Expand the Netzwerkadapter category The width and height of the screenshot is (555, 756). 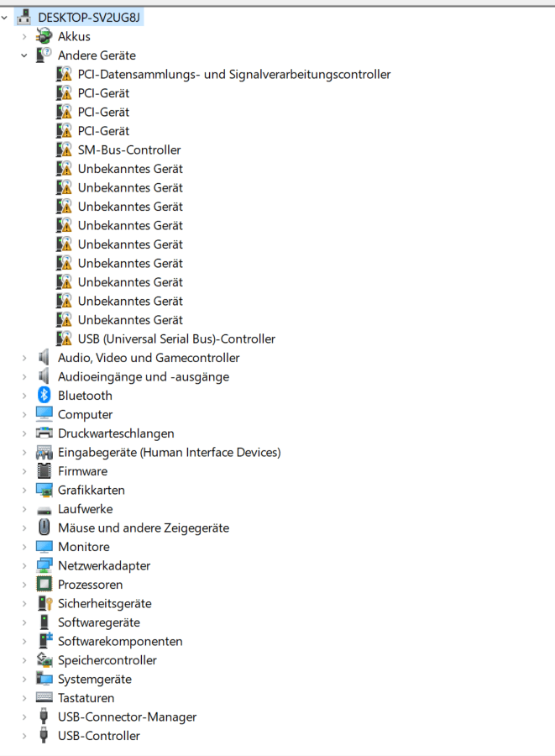click(24, 566)
